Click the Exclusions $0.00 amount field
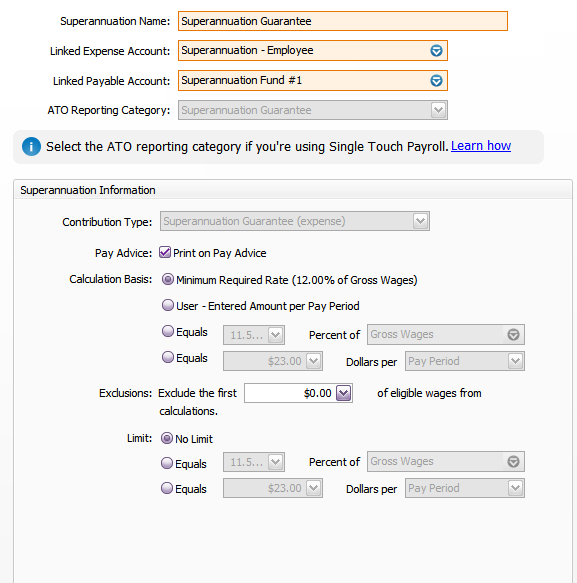Viewport: 577px width, 583px height. 290,393
